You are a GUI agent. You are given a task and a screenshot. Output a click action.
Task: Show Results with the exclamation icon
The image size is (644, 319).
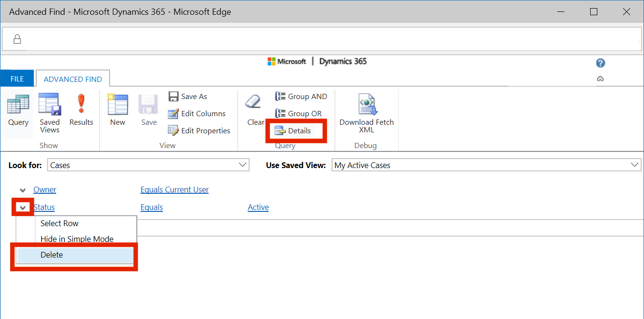pos(81,110)
